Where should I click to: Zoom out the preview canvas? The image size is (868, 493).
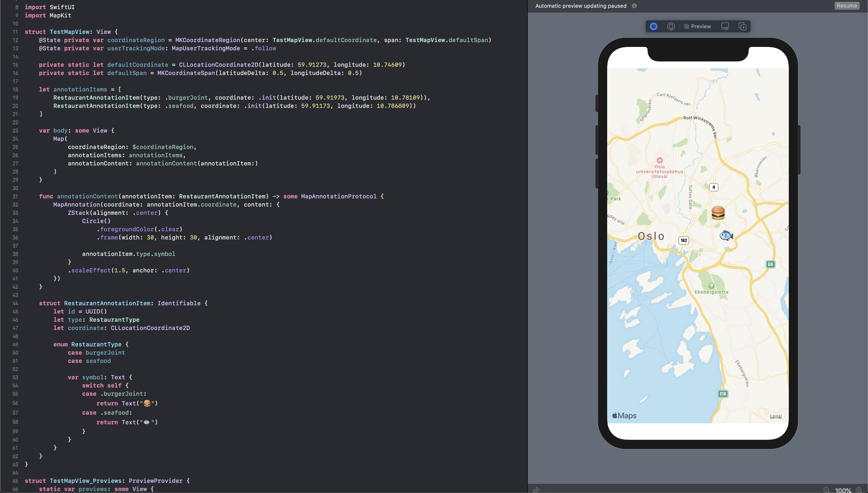click(x=826, y=490)
